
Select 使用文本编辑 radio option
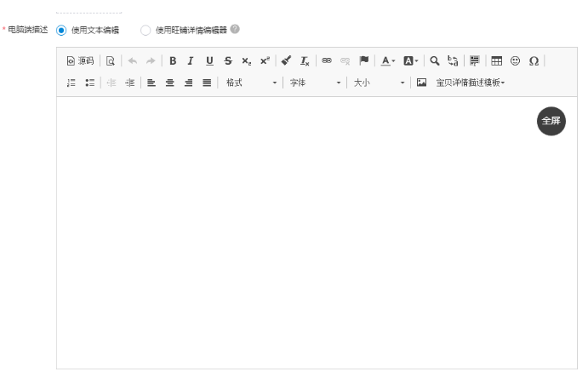tap(61, 30)
